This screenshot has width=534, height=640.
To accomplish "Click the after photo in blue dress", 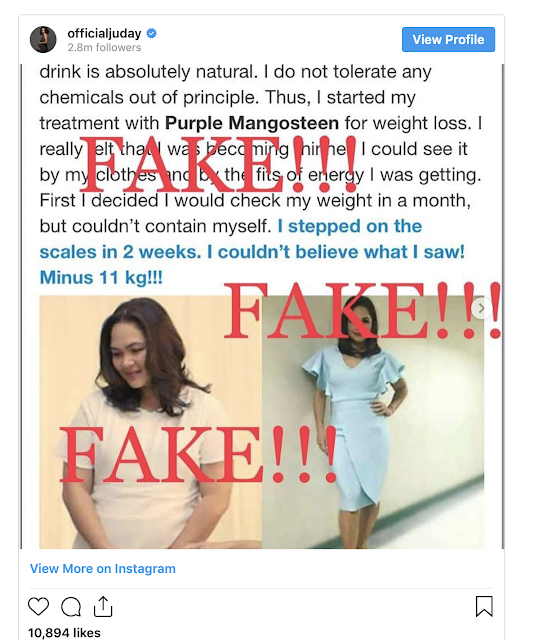I will (373, 422).
